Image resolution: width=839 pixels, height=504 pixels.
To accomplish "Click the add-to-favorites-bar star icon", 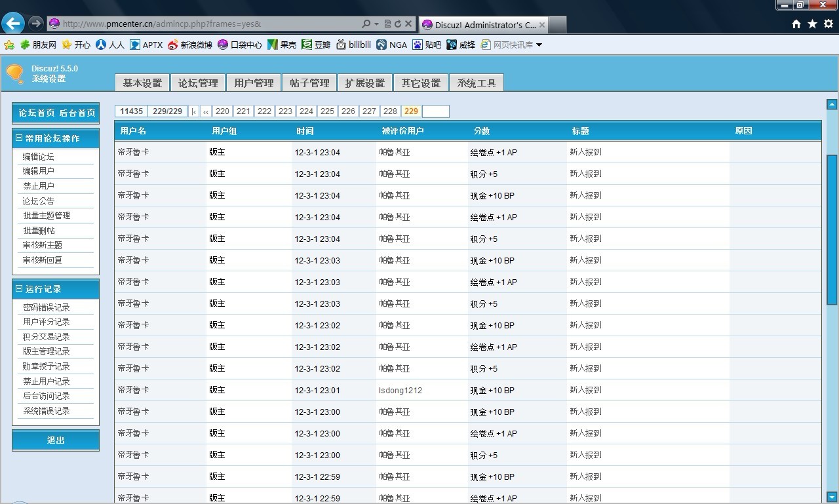I will [9, 45].
